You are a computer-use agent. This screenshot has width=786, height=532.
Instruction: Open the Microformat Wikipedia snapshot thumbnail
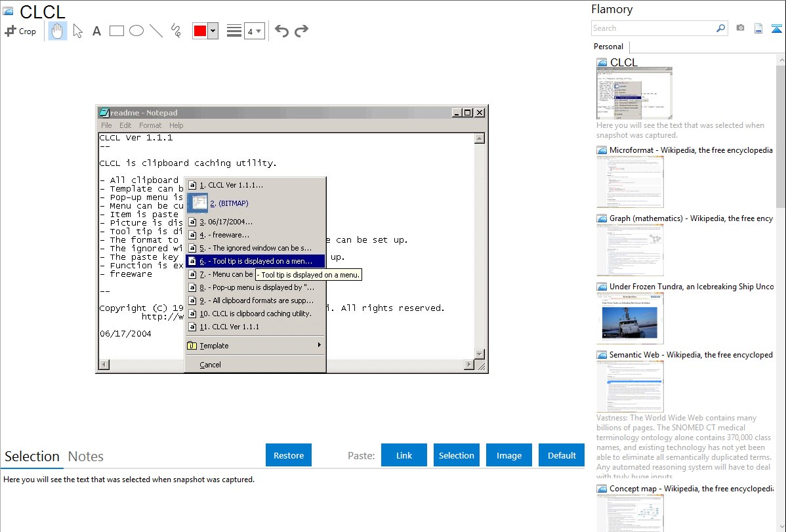[630, 182]
